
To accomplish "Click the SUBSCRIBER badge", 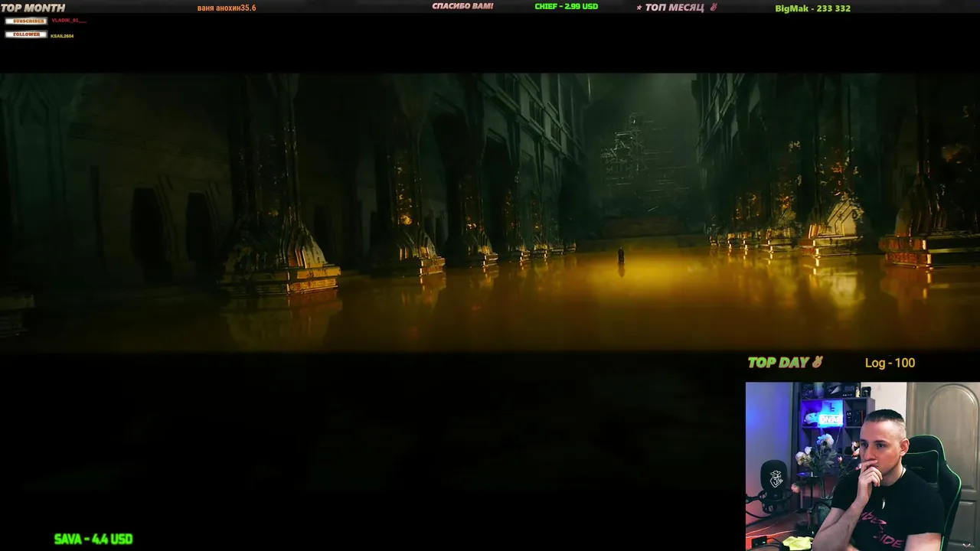I will (26, 21).
